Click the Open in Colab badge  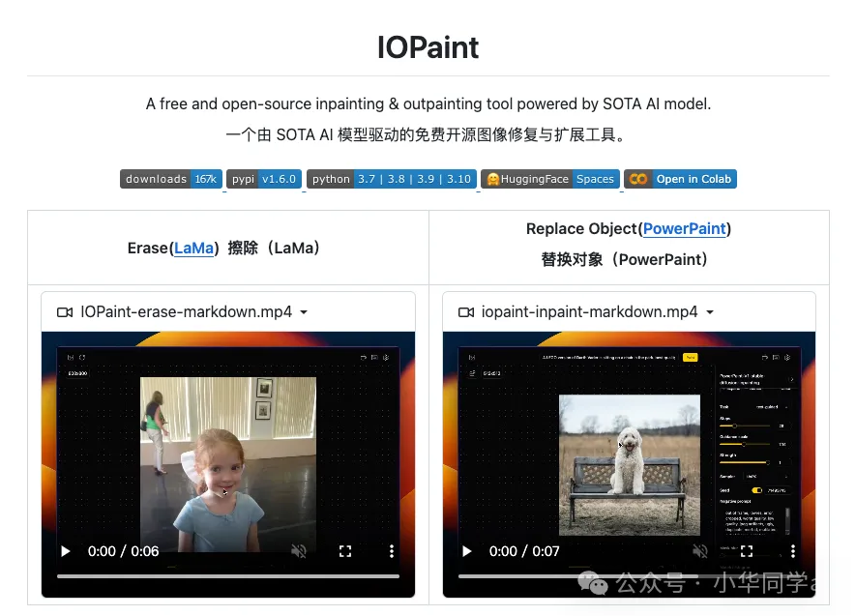point(681,179)
